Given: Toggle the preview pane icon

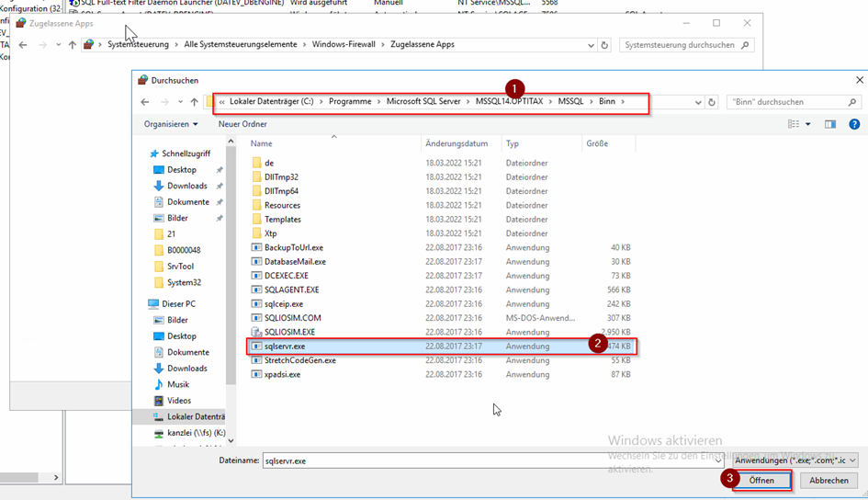Looking at the screenshot, I should point(830,124).
